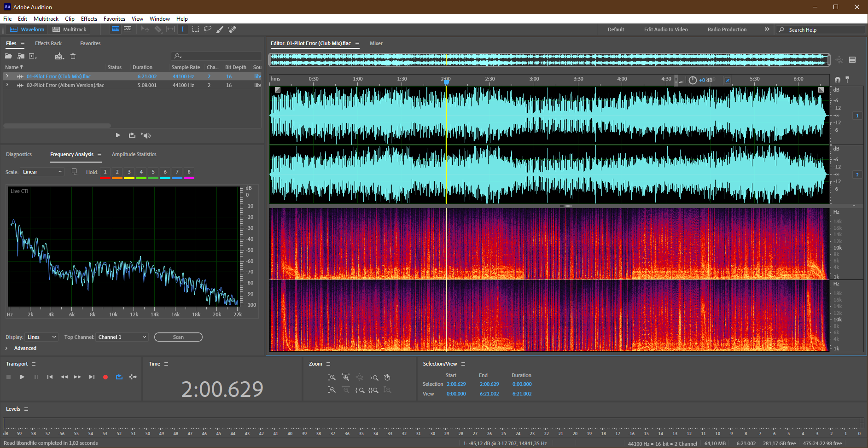868x448 pixels.
Task: Click Play in the Transport panel
Action: 22,377
